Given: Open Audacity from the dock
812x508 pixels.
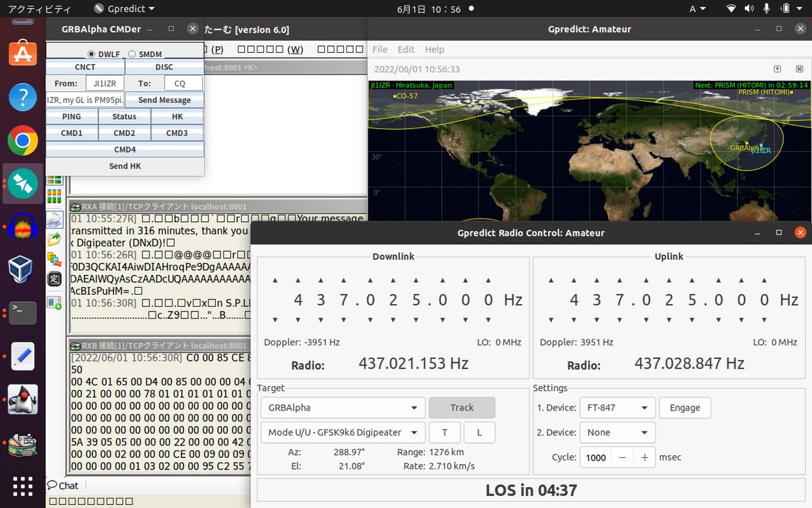Looking at the screenshot, I should click(22, 227).
